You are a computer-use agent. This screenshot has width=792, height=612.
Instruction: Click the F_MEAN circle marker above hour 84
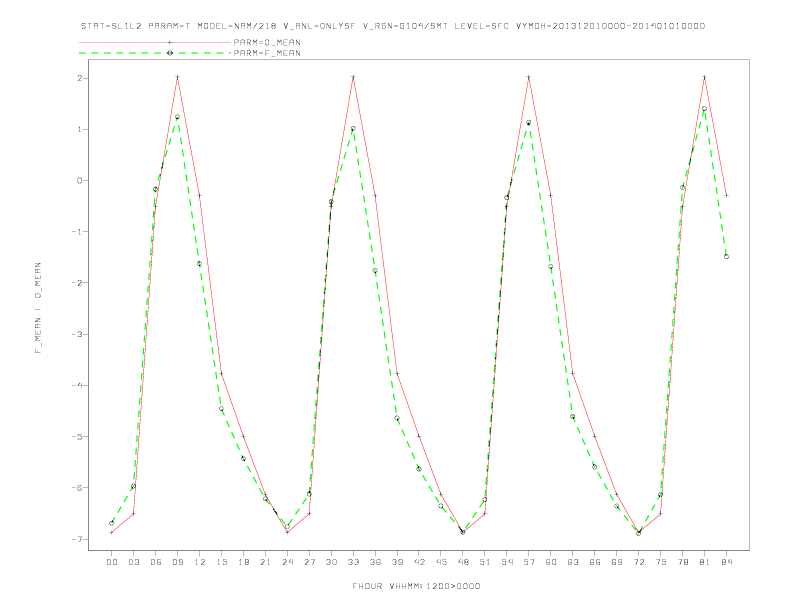pyautogui.click(x=726, y=257)
